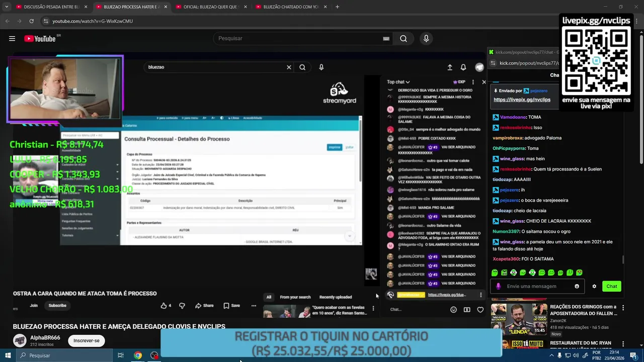
Task: Switch to the OFICIAL: BLUEZAO QUER QUE tab
Action: [211, 7]
